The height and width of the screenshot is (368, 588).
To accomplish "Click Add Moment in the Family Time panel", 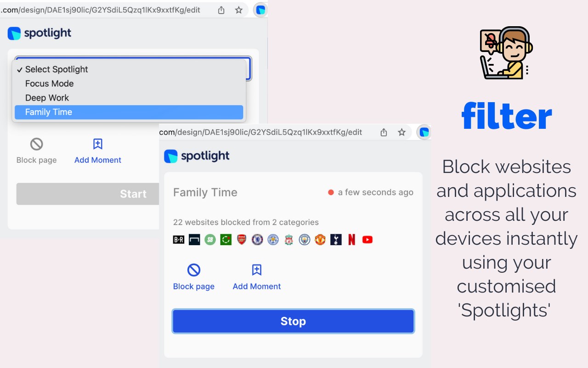I will coord(257,277).
